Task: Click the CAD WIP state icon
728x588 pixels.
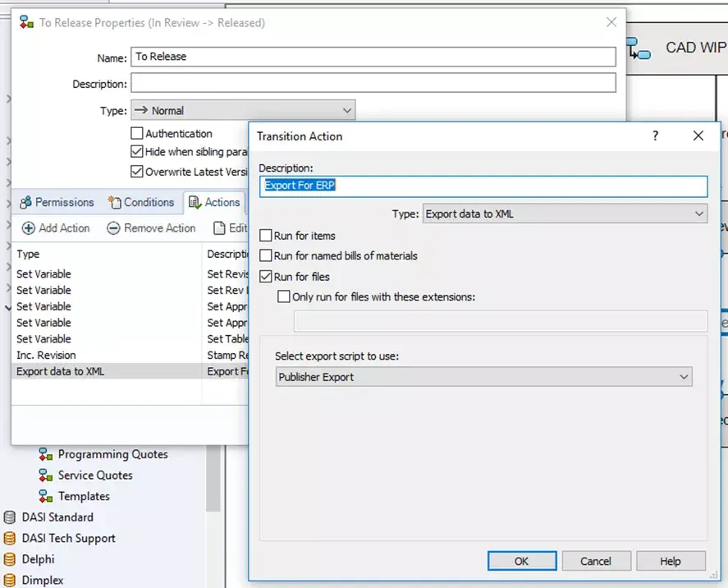Action: tap(639, 48)
